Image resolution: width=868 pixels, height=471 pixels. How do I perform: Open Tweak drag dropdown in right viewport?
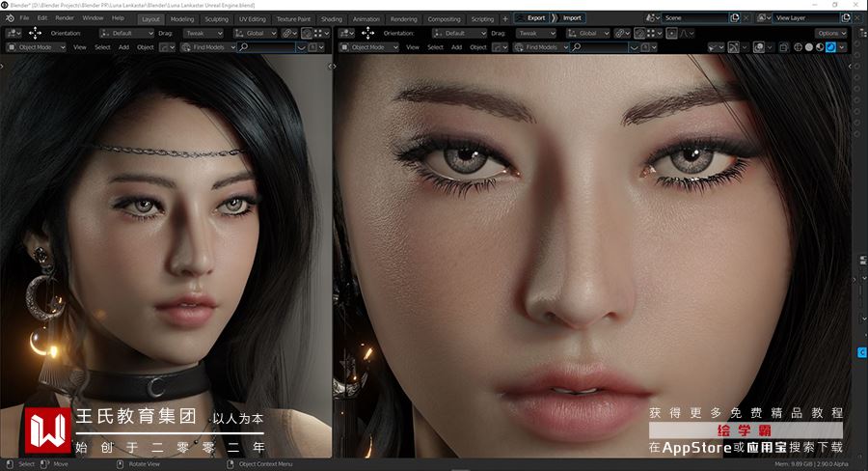536,33
